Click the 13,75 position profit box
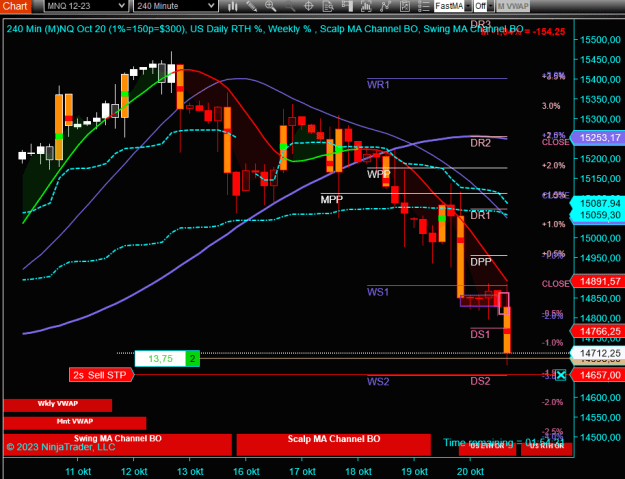Image resolution: width=625 pixels, height=479 pixels. (x=160, y=359)
